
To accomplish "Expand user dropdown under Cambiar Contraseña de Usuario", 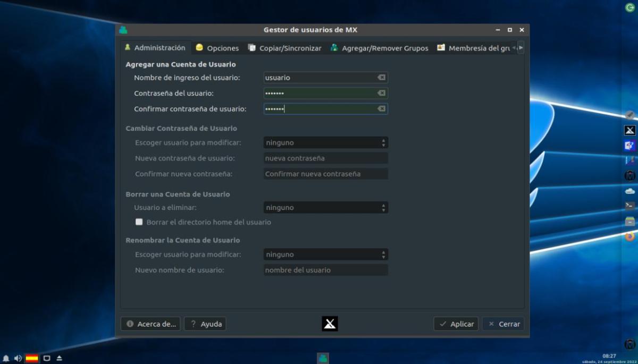I will click(325, 142).
